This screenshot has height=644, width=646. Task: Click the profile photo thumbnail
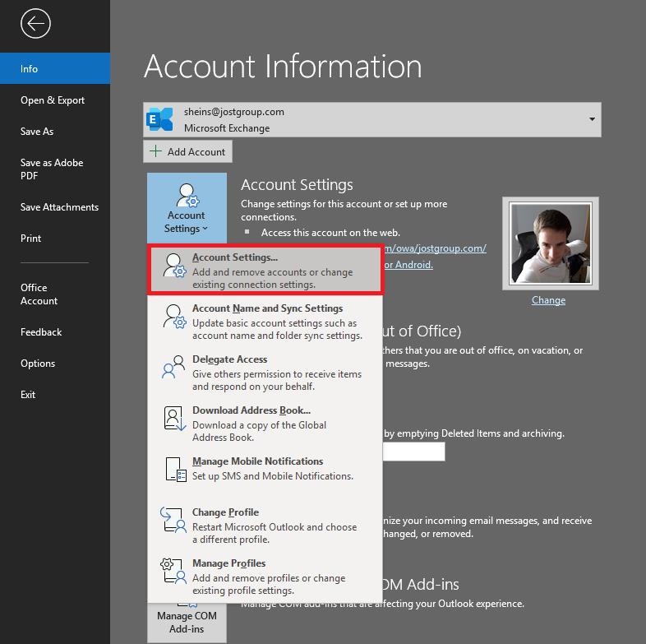[x=551, y=243]
